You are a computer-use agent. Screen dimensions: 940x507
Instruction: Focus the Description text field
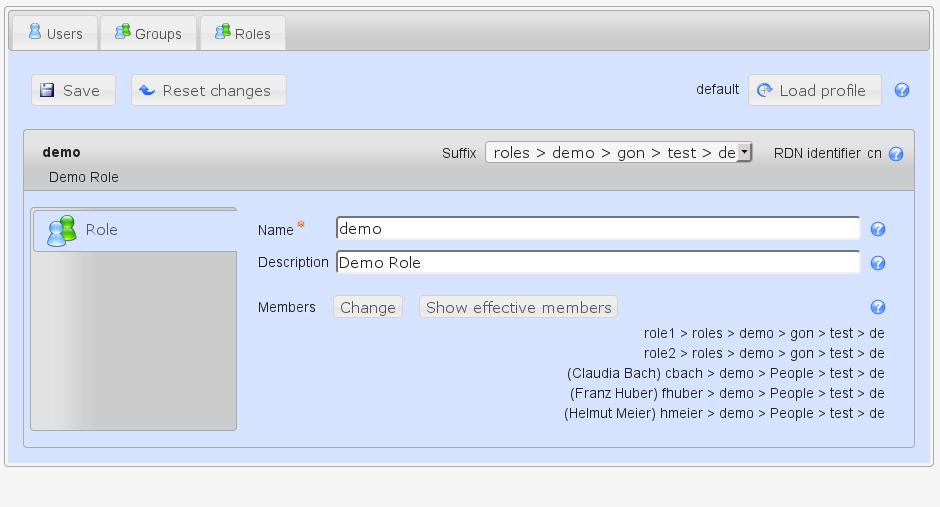tap(597, 263)
